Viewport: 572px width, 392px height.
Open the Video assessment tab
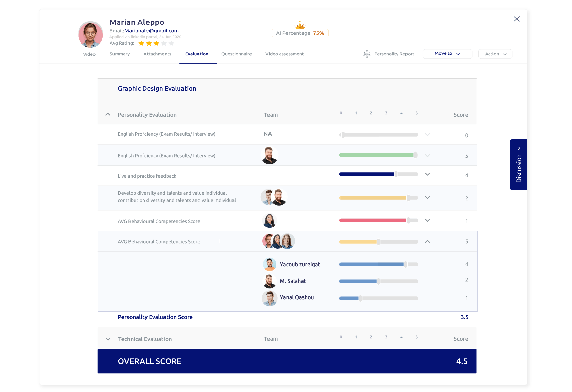coord(284,54)
